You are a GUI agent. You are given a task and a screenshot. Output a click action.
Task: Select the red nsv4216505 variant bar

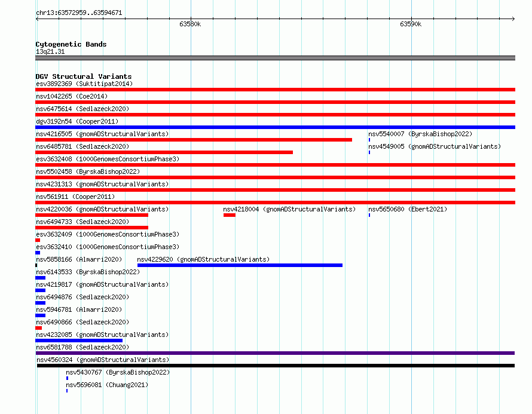click(x=194, y=140)
